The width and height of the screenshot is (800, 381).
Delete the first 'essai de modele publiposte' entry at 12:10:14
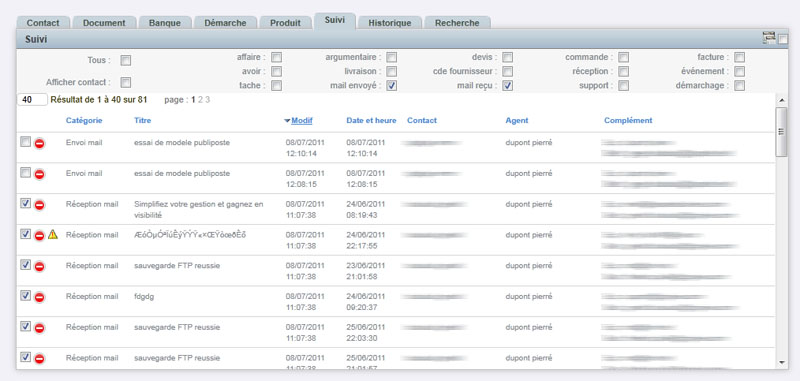click(39, 143)
